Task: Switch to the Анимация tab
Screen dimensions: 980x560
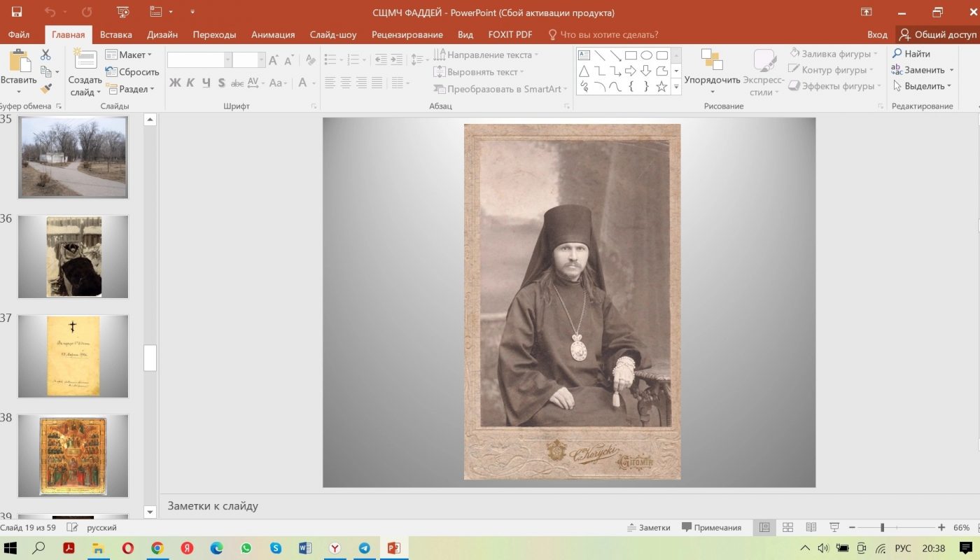Action: point(273,34)
